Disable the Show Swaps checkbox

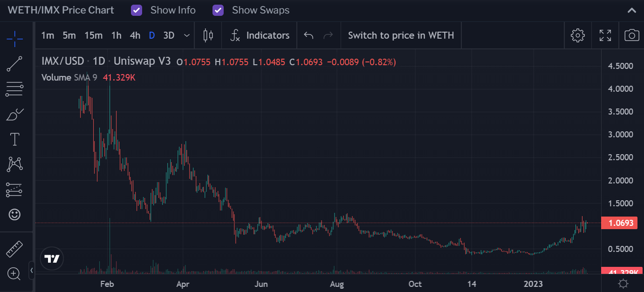[218, 10]
